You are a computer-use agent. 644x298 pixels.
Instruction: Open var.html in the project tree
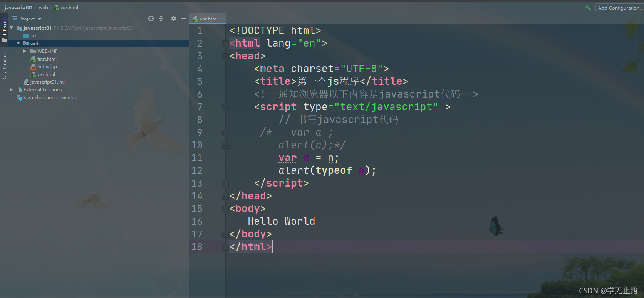point(46,74)
